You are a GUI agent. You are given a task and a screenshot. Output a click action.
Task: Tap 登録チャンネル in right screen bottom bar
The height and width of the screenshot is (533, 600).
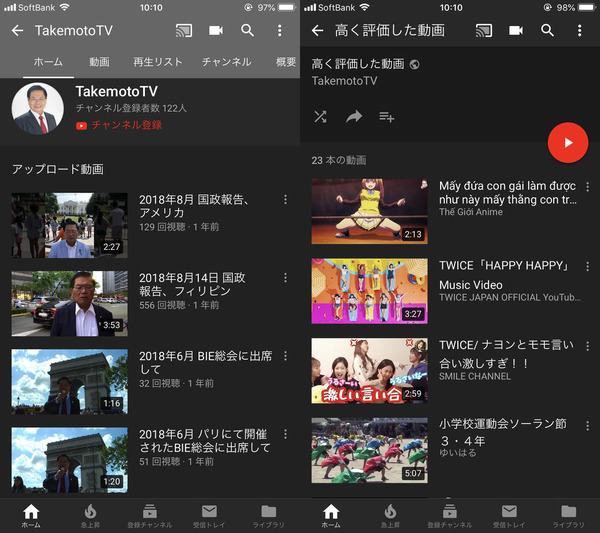coord(450,516)
